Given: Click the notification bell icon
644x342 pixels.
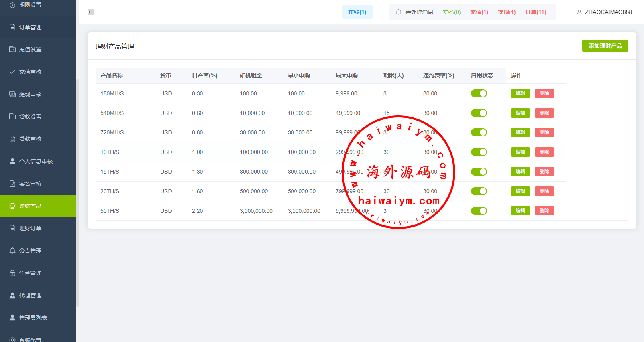Looking at the screenshot, I should tap(398, 12).
